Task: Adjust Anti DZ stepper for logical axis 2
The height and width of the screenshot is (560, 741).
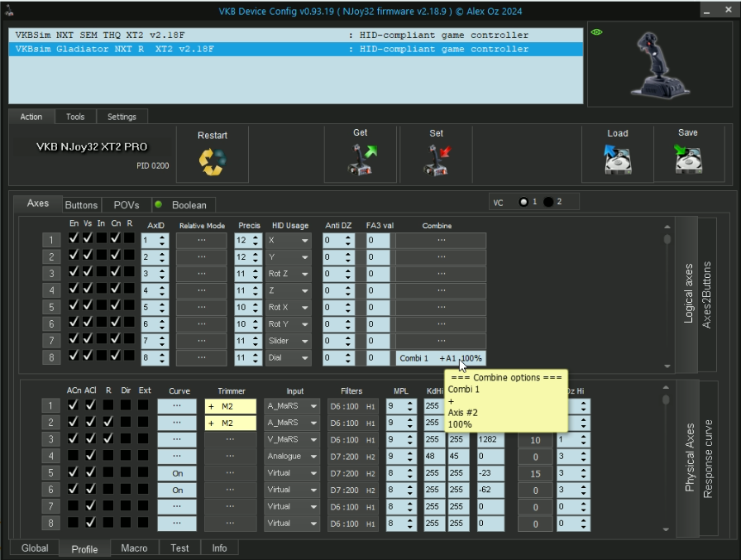Action: point(348,257)
